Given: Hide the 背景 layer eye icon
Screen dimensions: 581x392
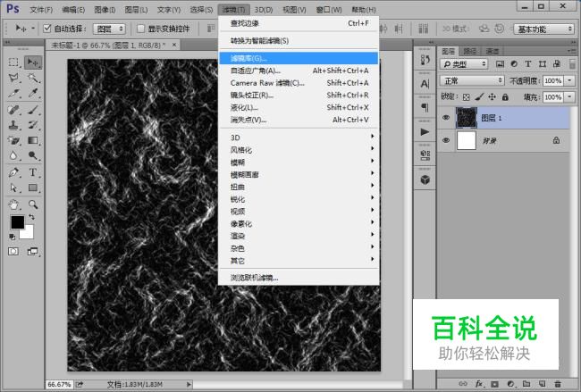Looking at the screenshot, I should [446, 140].
